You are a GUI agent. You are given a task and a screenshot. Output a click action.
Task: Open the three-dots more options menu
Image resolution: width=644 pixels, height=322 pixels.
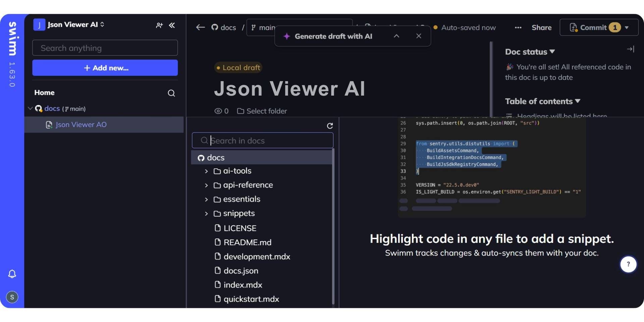tap(518, 28)
